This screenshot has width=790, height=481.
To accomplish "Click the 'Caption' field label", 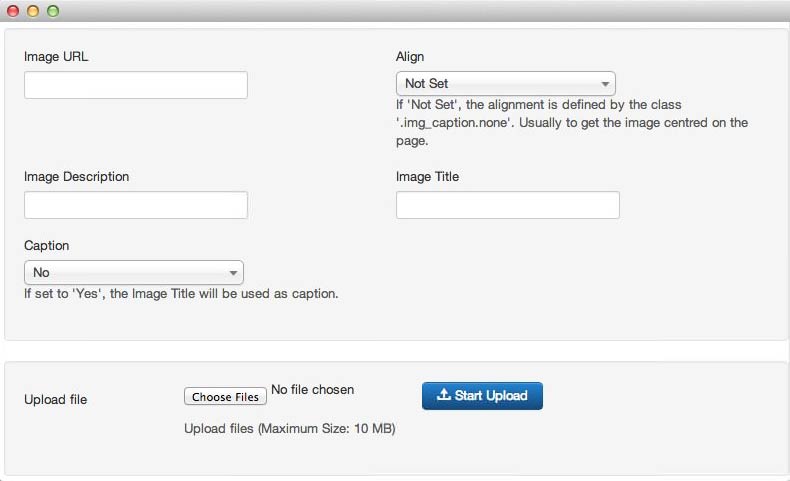I will pos(46,245).
